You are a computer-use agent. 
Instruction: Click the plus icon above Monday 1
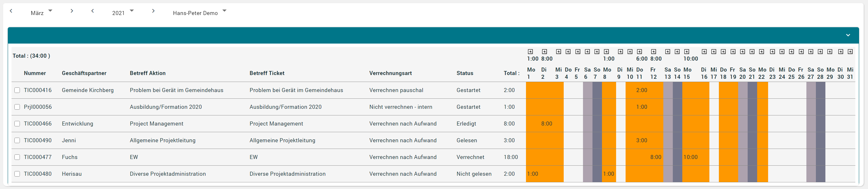pyautogui.click(x=530, y=52)
